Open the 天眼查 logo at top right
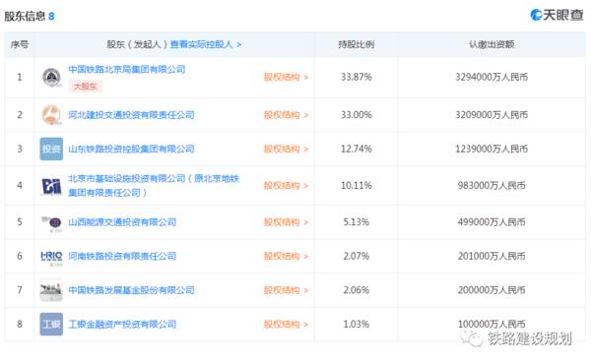 (x=558, y=15)
